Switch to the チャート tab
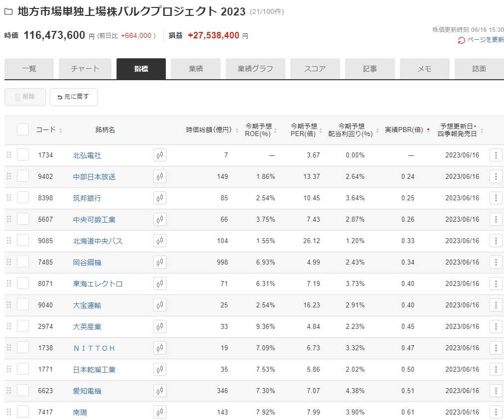 tap(85, 69)
